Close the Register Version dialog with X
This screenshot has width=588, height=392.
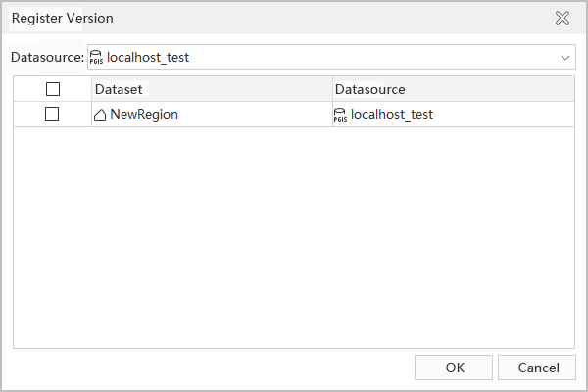pos(563,18)
